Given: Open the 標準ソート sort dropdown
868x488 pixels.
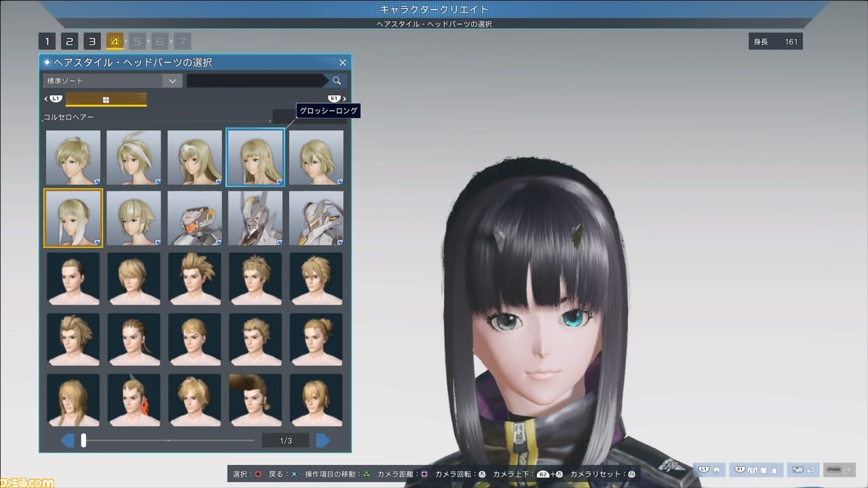Looking at the screenshot, I should (x=113, y=81).
